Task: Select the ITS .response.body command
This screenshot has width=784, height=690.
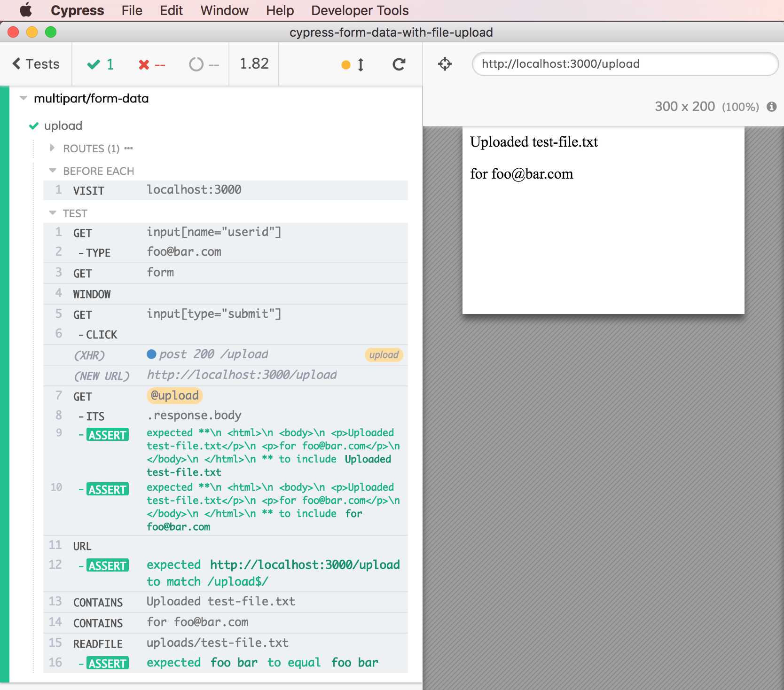Action: pyautogui.click(x=226, y=416)
